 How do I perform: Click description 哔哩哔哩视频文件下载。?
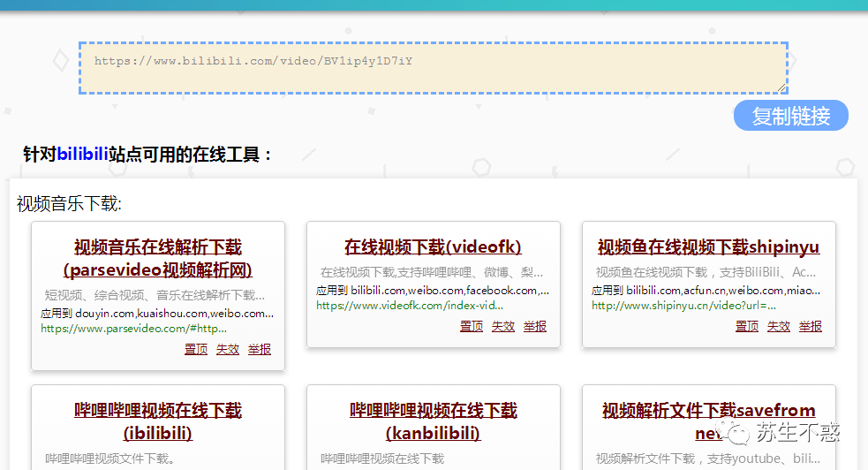(x=110, y=459)
